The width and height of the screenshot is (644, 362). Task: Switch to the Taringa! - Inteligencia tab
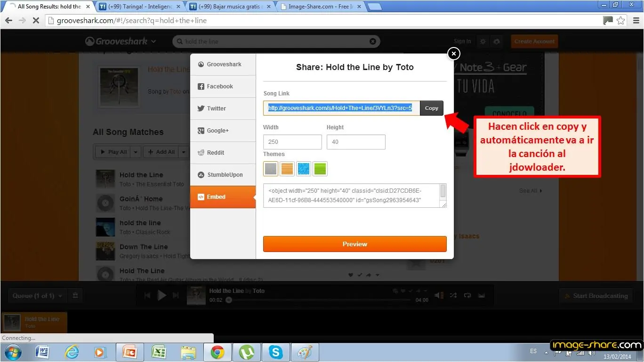point(140,7)
